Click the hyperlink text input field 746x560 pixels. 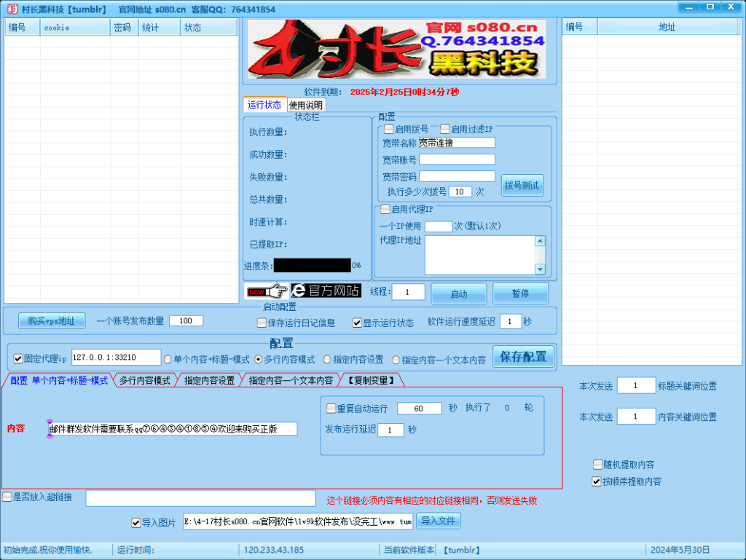200,498
